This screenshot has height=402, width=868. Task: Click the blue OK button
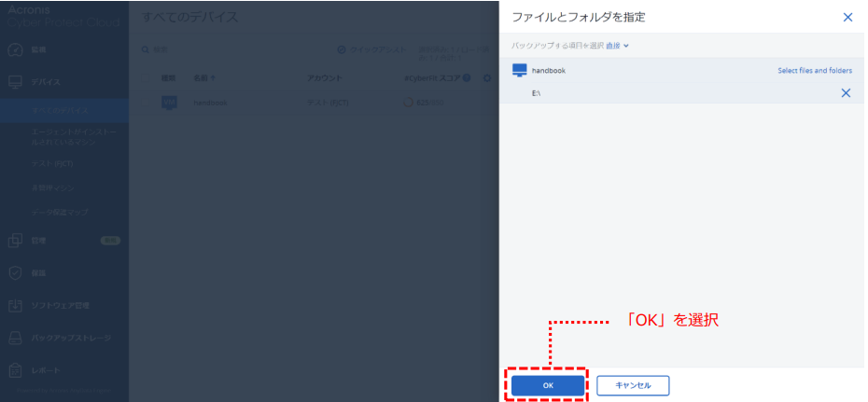547,384
